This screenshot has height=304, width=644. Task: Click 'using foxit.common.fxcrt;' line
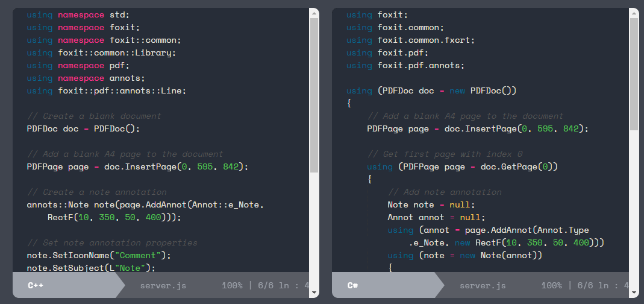[x=411, y=40]
